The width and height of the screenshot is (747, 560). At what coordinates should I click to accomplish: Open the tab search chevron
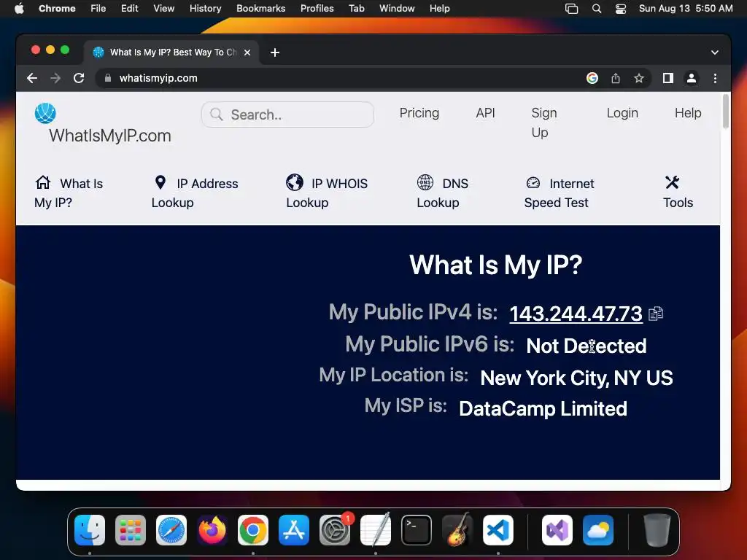tap(715, 52)
